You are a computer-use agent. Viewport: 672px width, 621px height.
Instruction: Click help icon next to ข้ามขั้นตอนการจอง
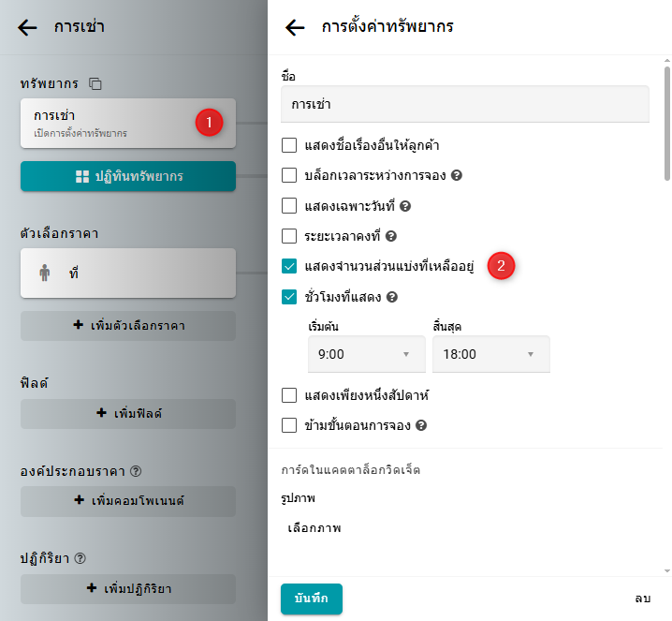tap(421, 425)
